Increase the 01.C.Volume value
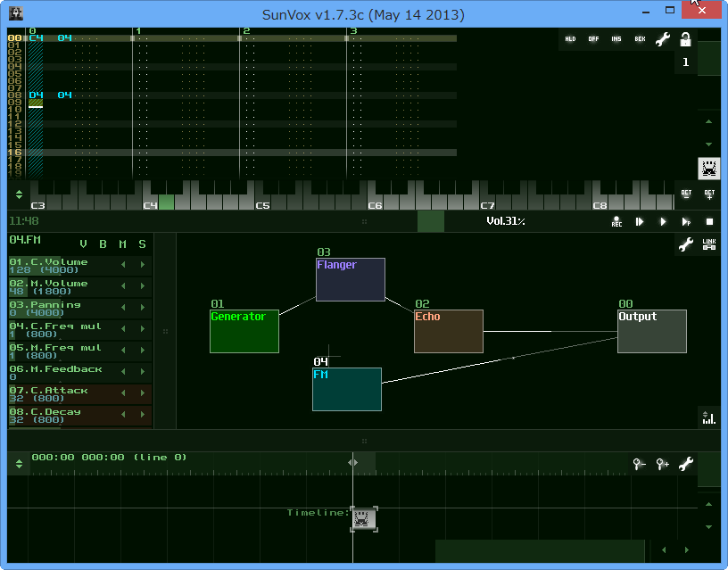The height and width of the screenshot is (570, 728). click(143, 265)
